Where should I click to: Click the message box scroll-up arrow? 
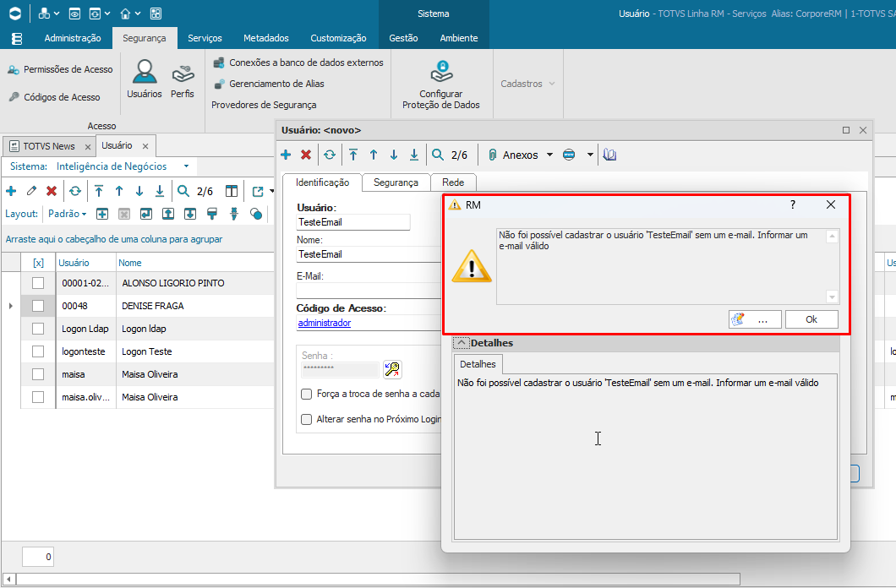[x=832, y=237]
